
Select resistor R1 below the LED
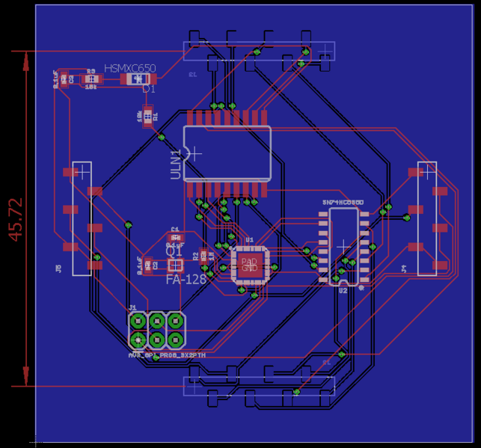pyautogui.click(x=147, y=115)
